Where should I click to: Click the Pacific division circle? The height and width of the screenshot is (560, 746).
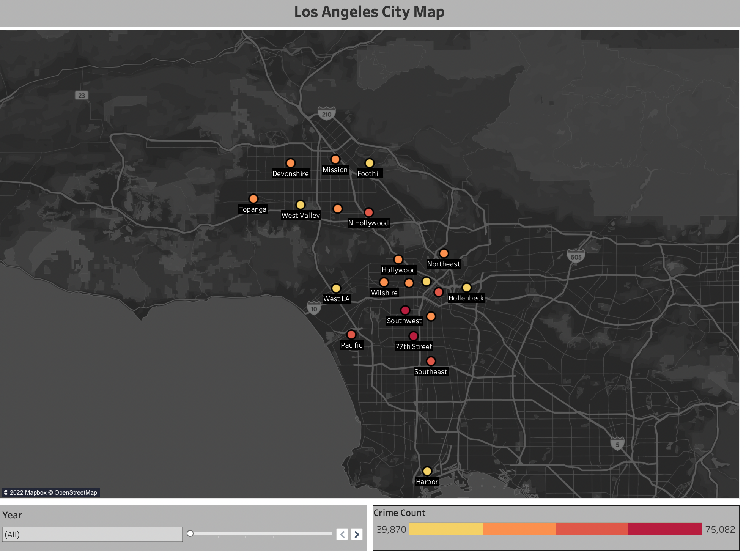(352, 334)
